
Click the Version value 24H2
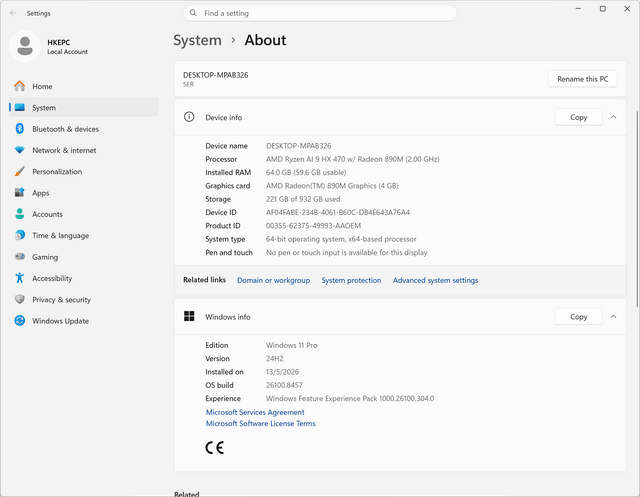click(275, 358)
